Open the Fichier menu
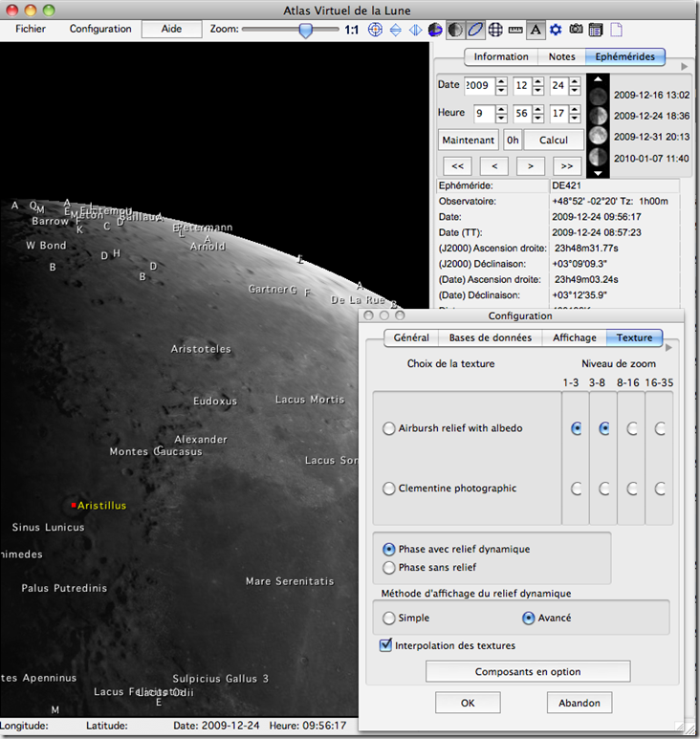 (x=31, y=29)
